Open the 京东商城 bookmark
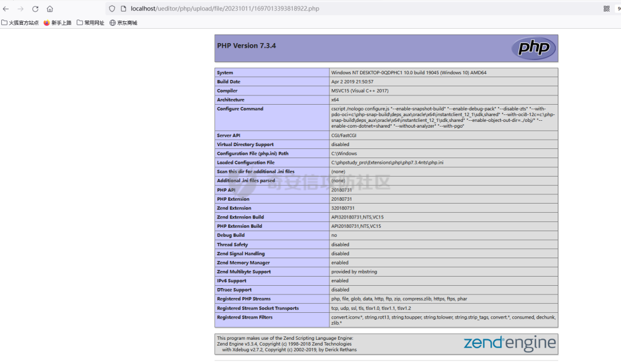This screenshot has height=364, width=621. coord(123,23)
